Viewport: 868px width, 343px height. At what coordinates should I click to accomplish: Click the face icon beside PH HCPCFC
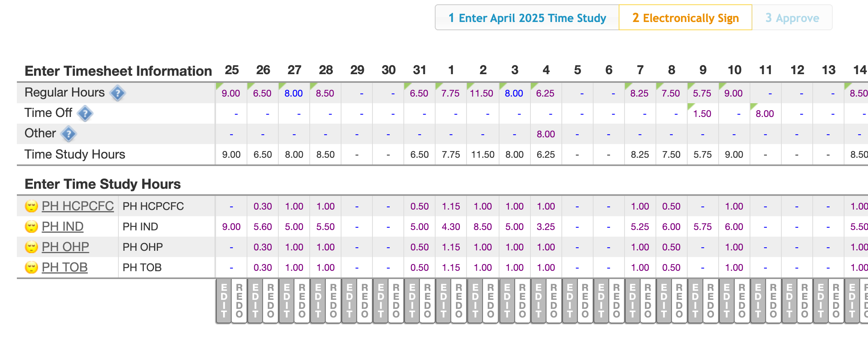(31, 206)
